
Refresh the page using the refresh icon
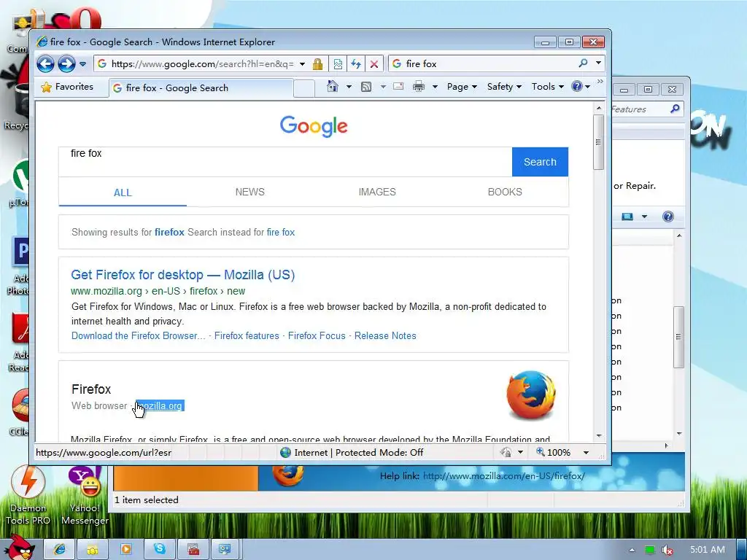click(356, 64)
